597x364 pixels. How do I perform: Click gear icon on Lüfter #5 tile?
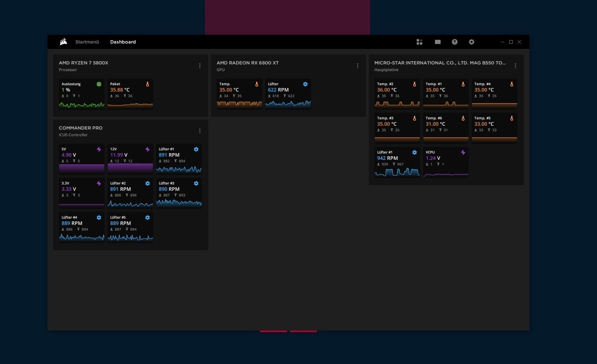(x=148, y=218)
